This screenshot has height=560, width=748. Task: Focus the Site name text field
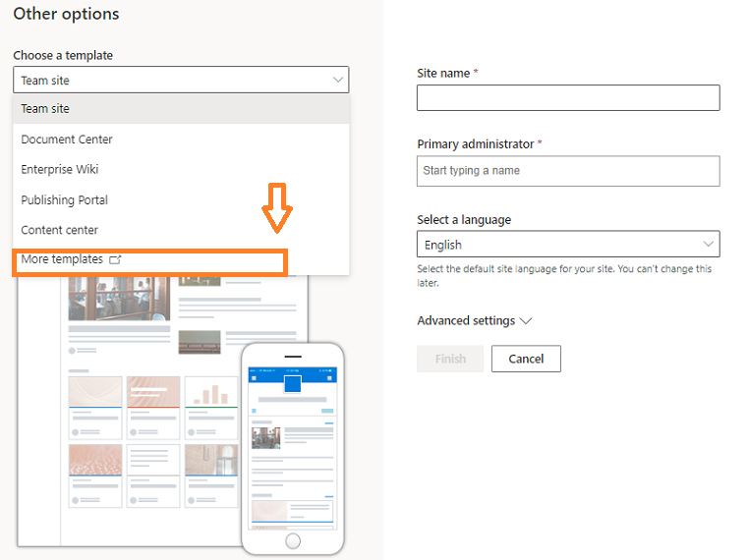click(567, 98)
